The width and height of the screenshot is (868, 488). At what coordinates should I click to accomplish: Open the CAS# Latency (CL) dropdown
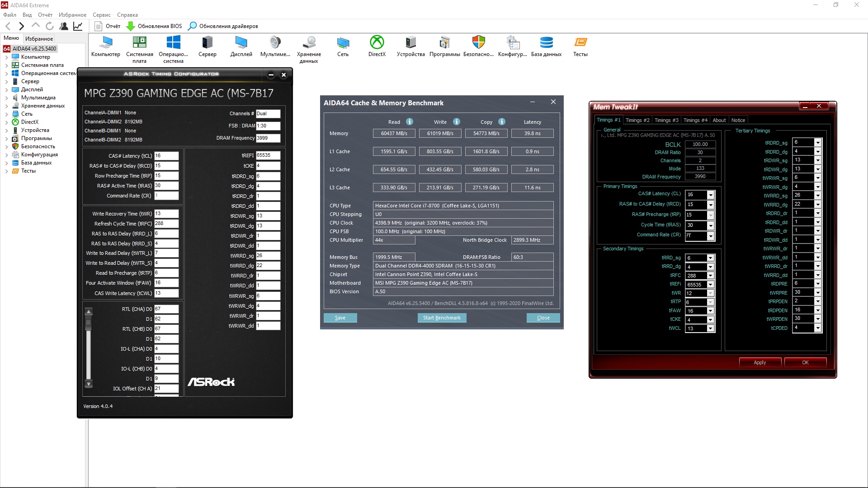[711, 195]
